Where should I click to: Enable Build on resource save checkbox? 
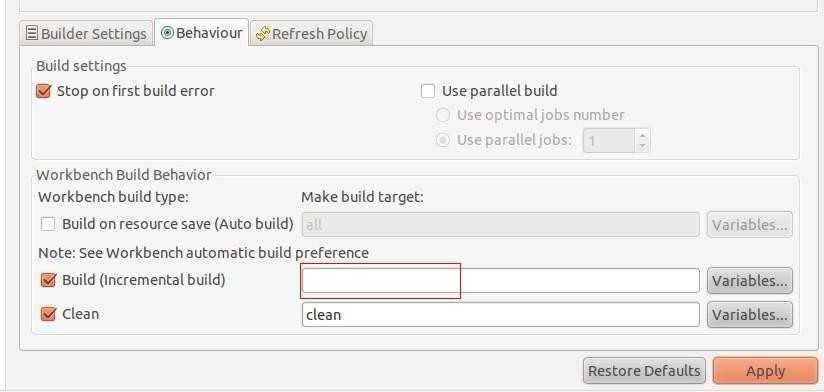pyautogui.click(x=48, y=224)
